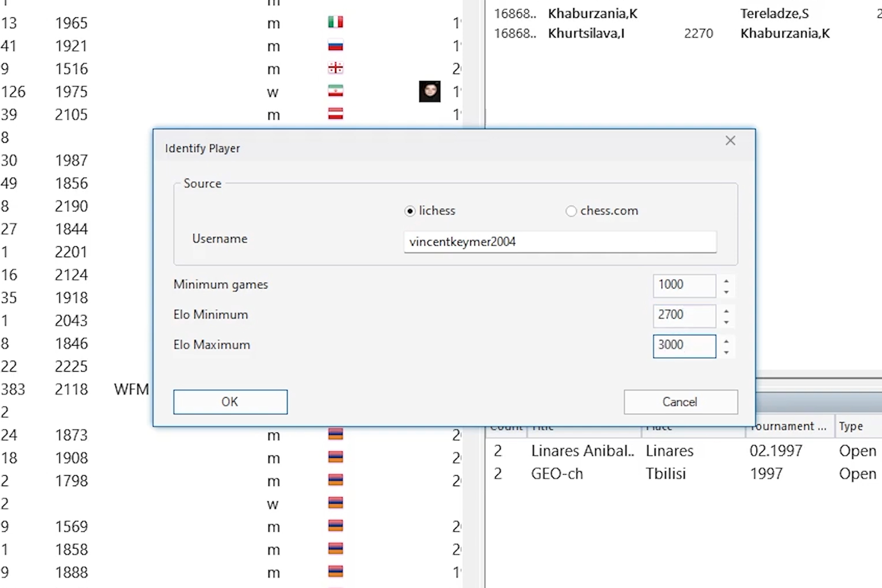Click the Username input field
This screenshot has width=882, height=588.
click(559, 242)
